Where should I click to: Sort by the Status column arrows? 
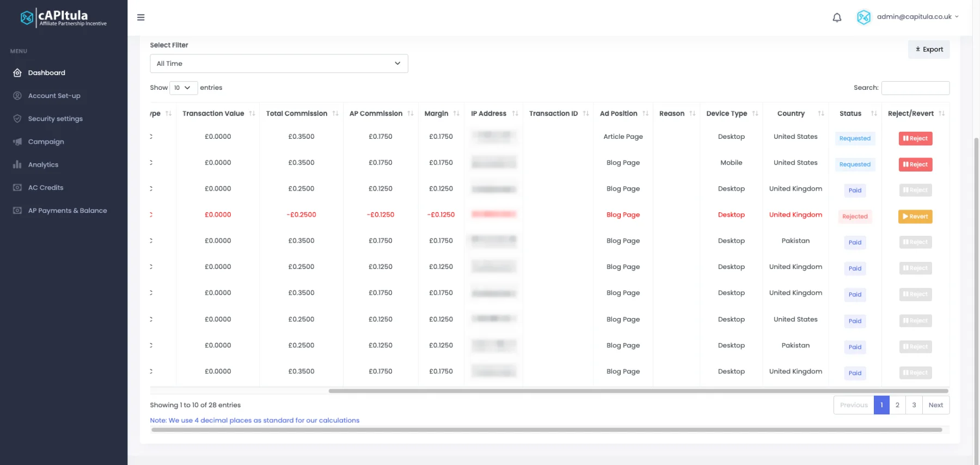pyautogui.click(x=874, y=113)
